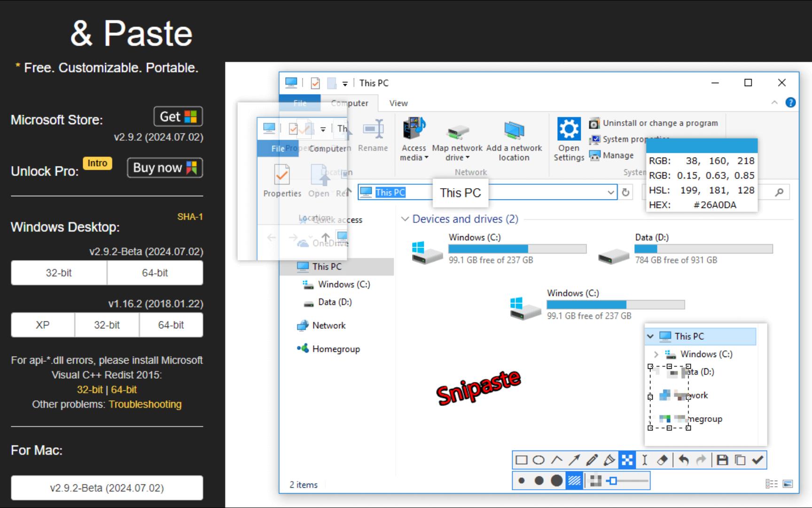The image size is (812, 508).
Task: Open the address bar history dropdown
Action: click(610, 192)
